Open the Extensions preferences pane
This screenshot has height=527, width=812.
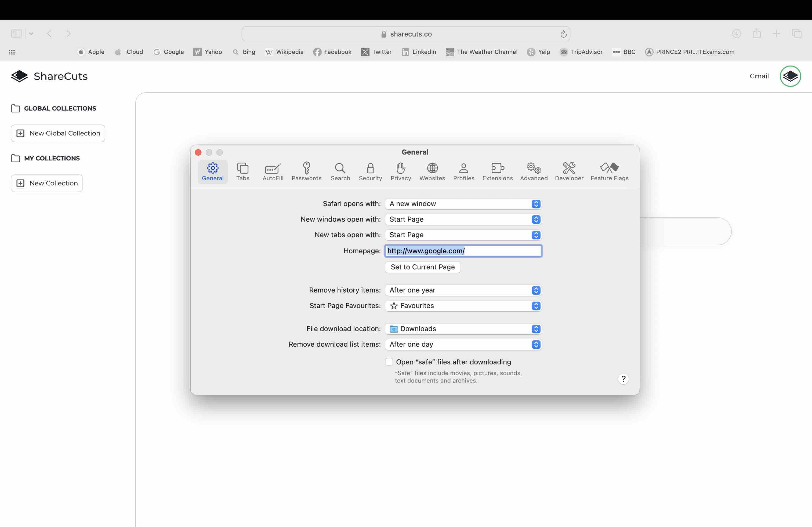pyautogui.click(x=497, y=171)
